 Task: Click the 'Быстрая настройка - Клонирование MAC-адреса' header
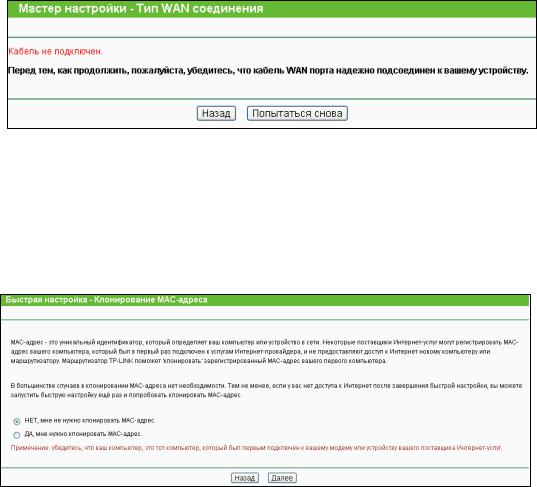(x=107, y=300)
